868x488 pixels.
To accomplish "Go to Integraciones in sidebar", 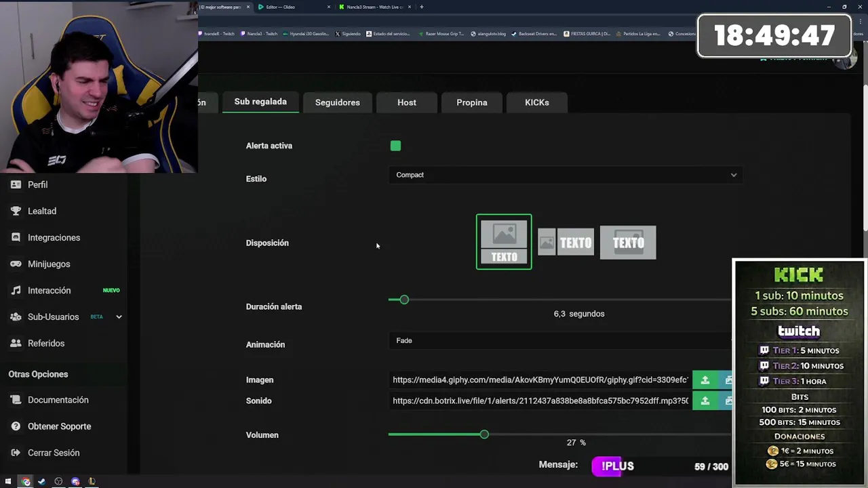I will tap(45, 237).
